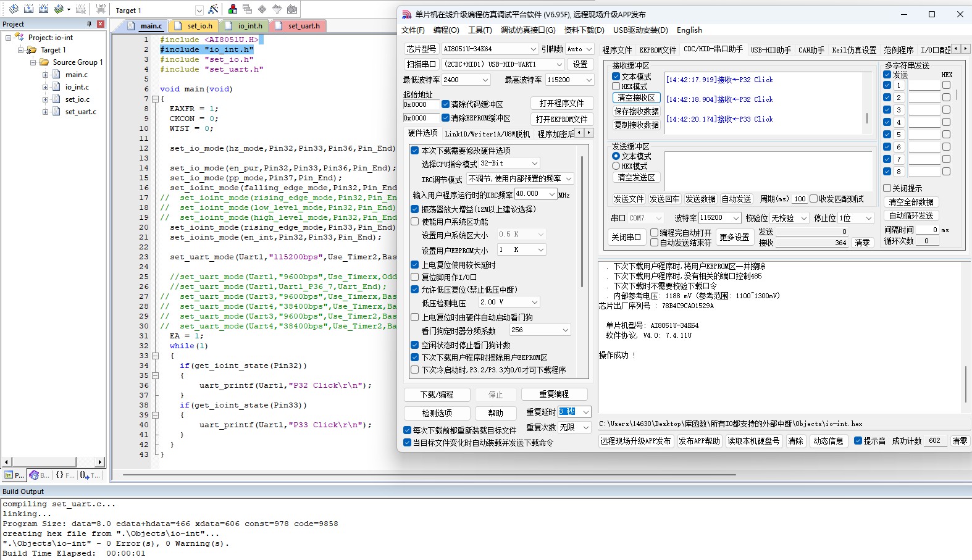Enable HEX模式 checkbox in receive buffer
The width and height of the screenshot is (972, 560).
click(x=616, y=86)
